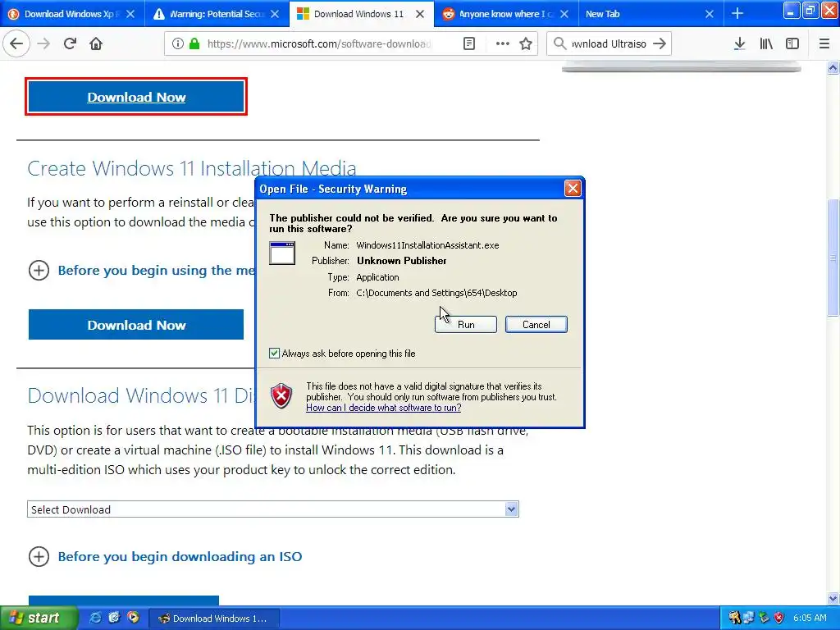
Task: Close the New Tab tab
Action: (x=710, y=14)
